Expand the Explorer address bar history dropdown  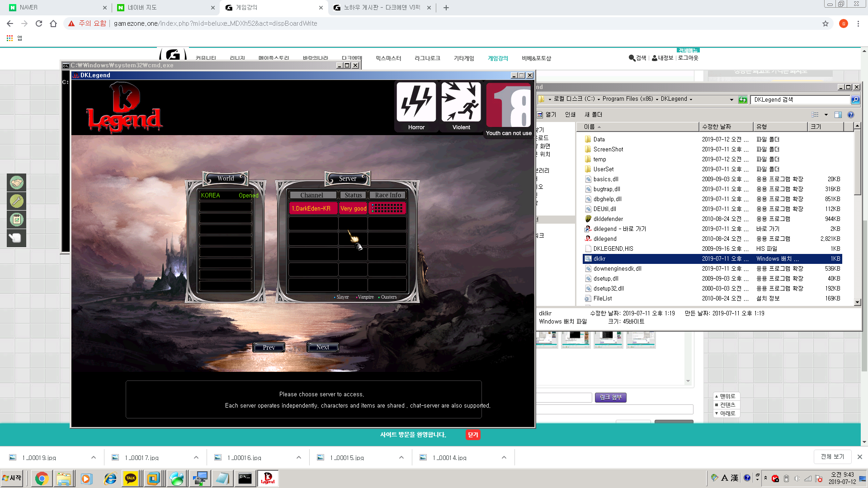coord(731,99)
